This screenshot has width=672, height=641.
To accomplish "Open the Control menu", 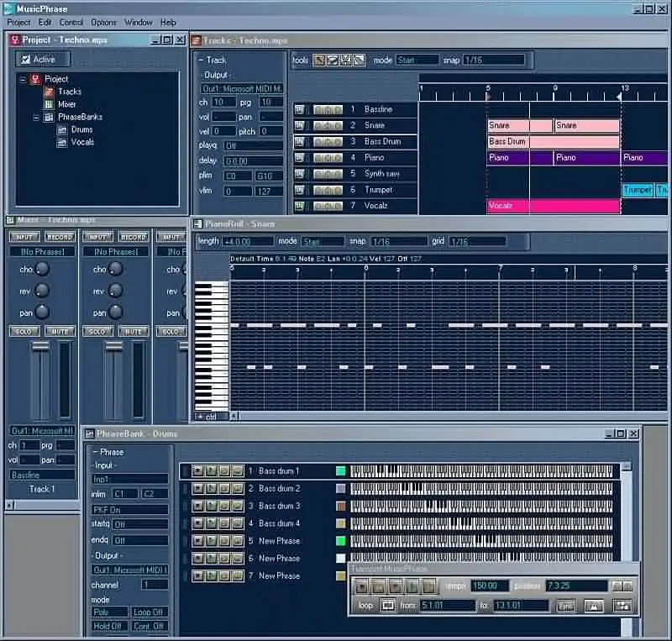I will pyautogui.click(x=71, y=23).
